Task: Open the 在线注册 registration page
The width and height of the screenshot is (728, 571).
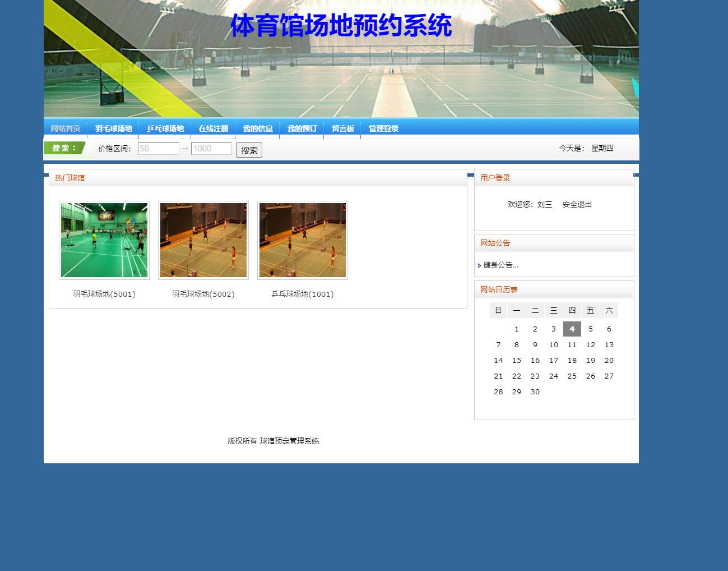Action: [213, 128]
